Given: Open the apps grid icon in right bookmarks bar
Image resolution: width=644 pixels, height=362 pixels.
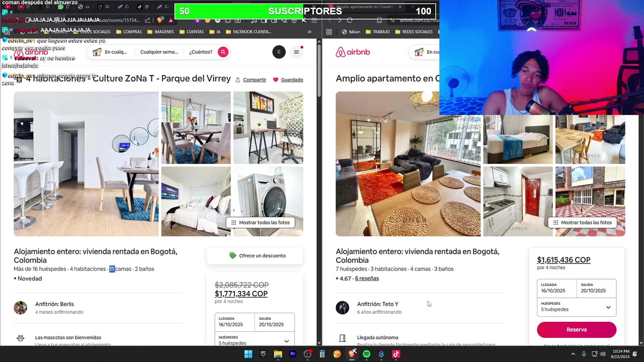Looking at the screenshot, I should [x=329, y=32].
